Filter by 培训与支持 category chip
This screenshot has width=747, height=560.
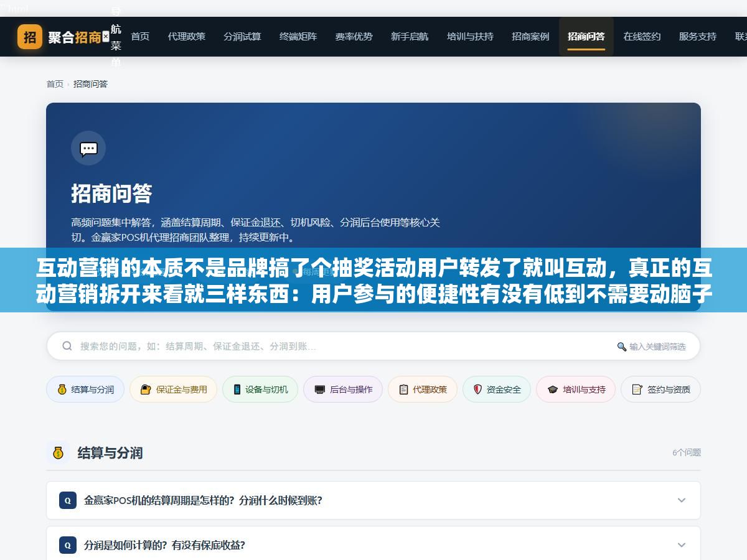(x=576, y=390)
